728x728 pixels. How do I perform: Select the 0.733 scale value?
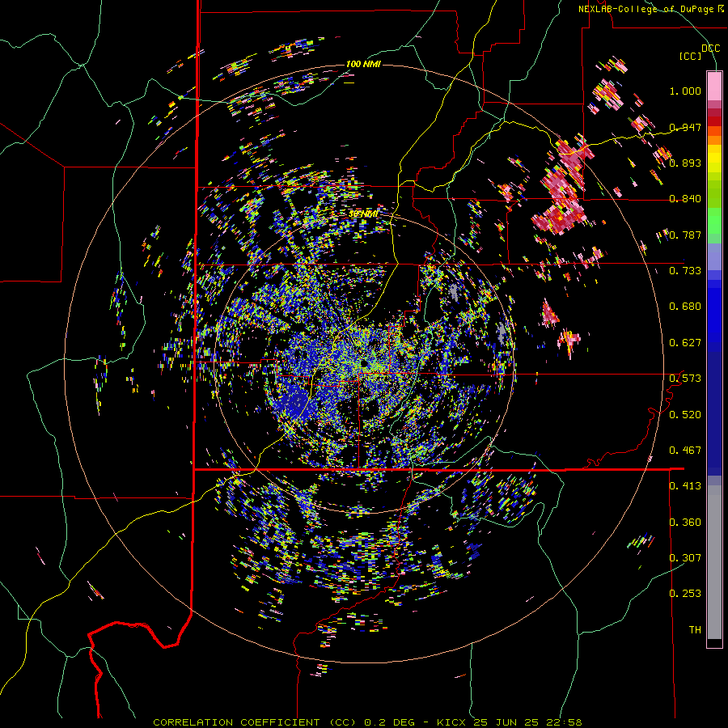pyautogui.click(x=685, y=271)
